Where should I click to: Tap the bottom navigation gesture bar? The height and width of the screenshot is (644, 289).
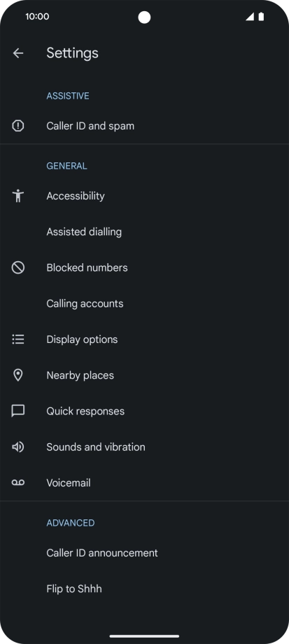click(x=144, y=636)
